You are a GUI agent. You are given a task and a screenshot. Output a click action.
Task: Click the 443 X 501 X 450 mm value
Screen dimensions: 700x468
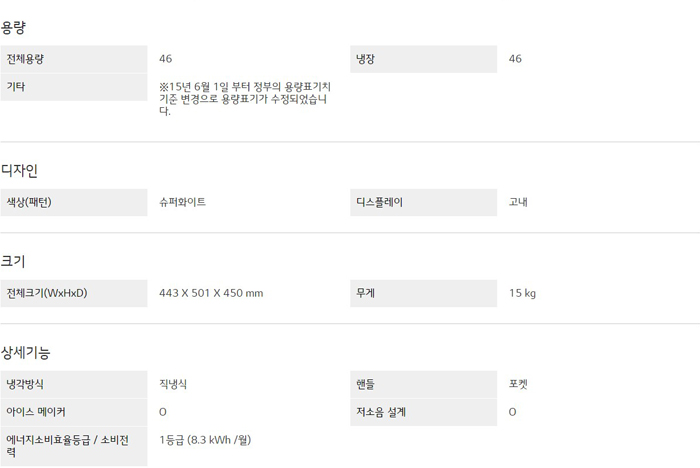pos(211,293)
